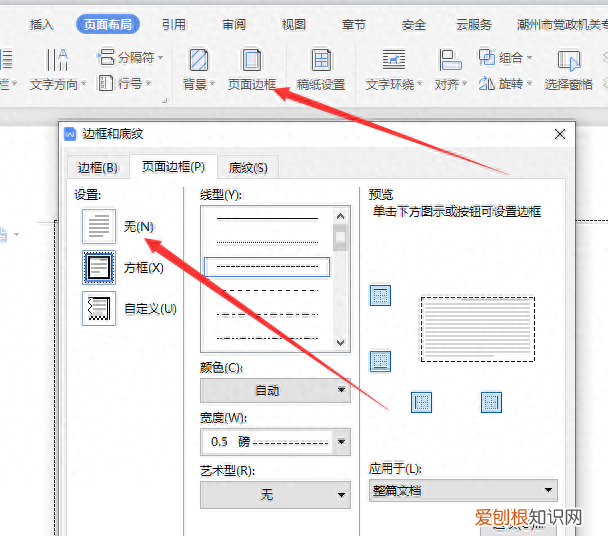Image resolution: width=608 pixels, height=536 pixels.
Task: Switch to the 底纹(S) tab
Action: [x=248, y=168]
